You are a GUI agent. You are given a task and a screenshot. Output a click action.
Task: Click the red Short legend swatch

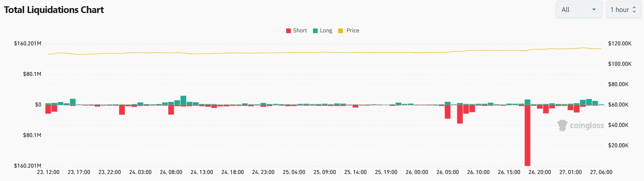coord(289,31)
